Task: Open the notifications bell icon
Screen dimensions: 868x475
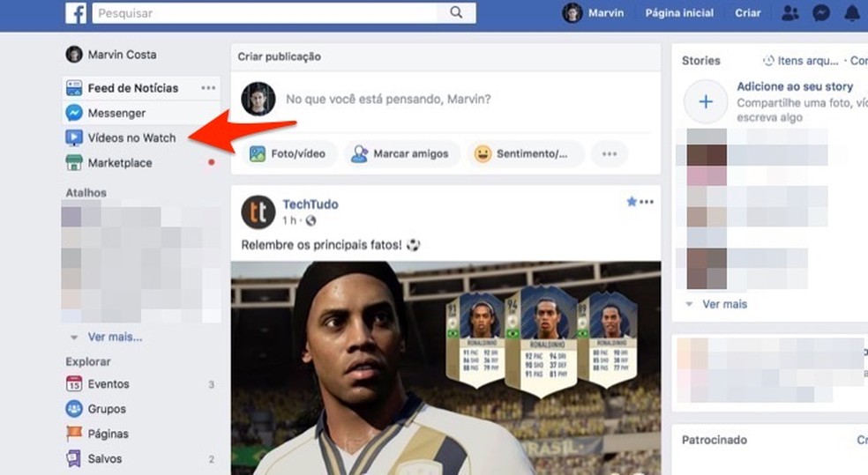Action: [852, 12]
